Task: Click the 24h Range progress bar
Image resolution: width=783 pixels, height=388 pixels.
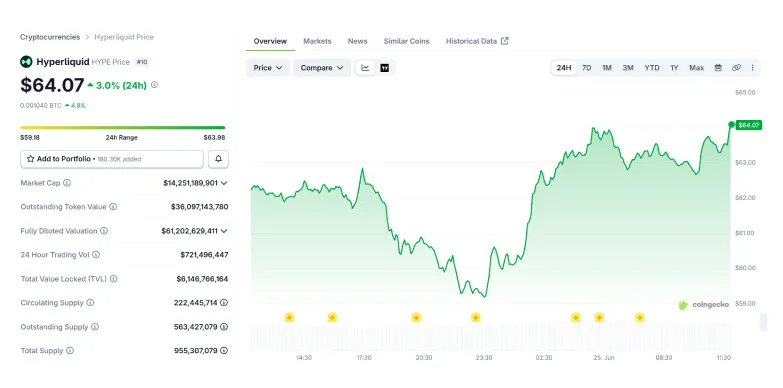Action: [122, 128]
